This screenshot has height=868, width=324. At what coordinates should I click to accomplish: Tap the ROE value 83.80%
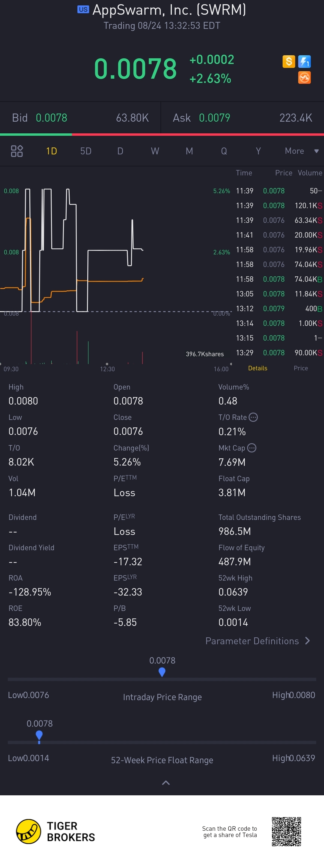click(x=25, y=622)
